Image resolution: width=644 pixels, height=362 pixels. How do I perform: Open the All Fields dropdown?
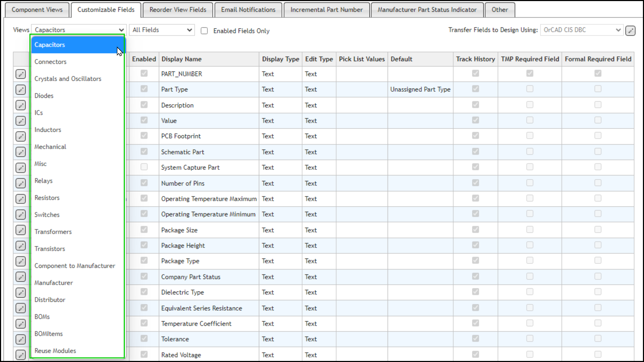pyautogui.click(x=162, y=30)
